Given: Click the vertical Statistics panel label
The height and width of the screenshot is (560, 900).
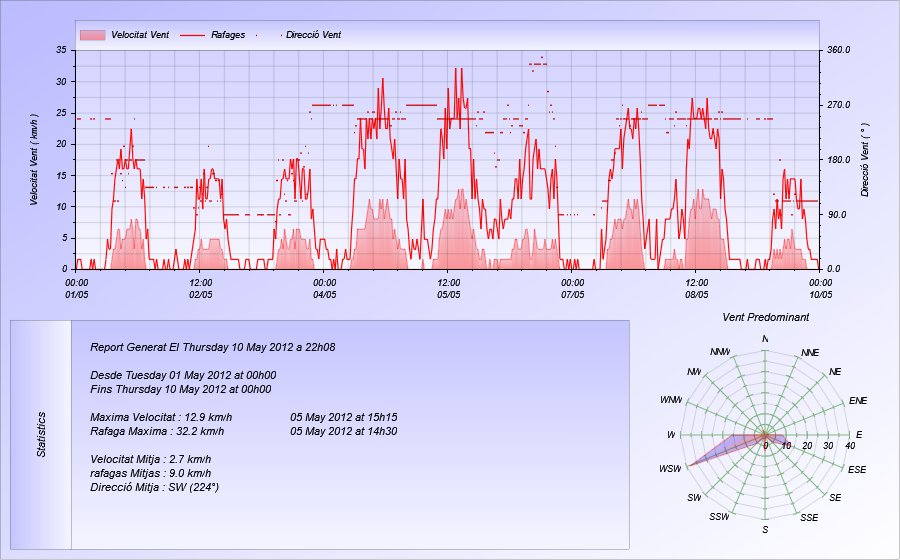Looking at the screenshot, I should coord(41,435).
